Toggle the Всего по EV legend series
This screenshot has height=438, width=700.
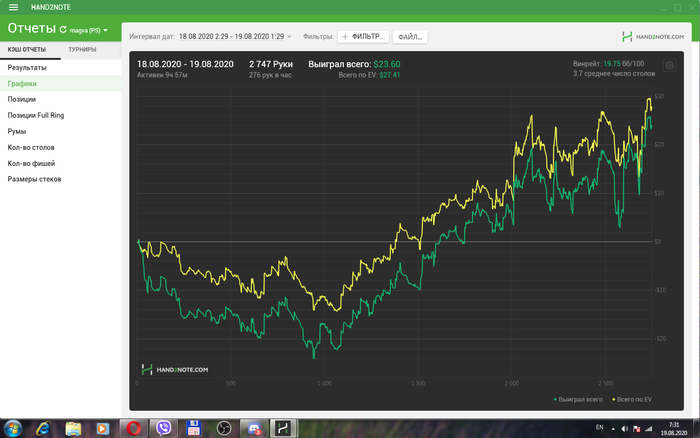click(x=632, y=400)
